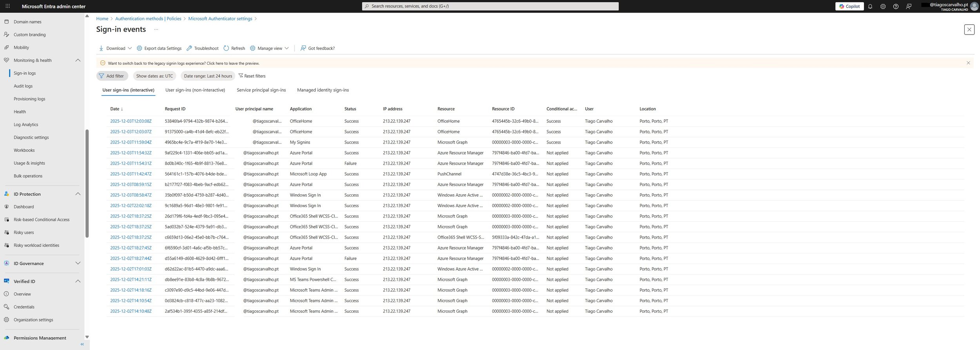The width and height of the screenshot is (980, 350).
Task: Refresh the sign-in events list
Action: tap(234, 48)
